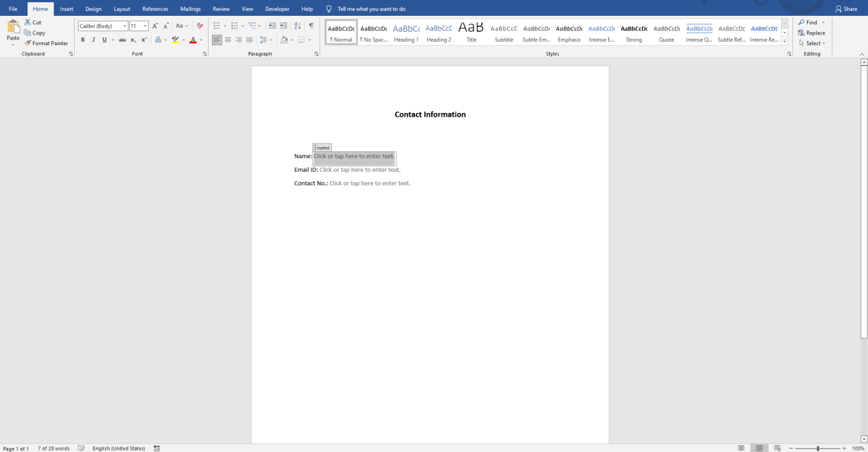Toggle italic formatting
The height and width of the screenshot is (452, 868).
(x=94, y=40)
